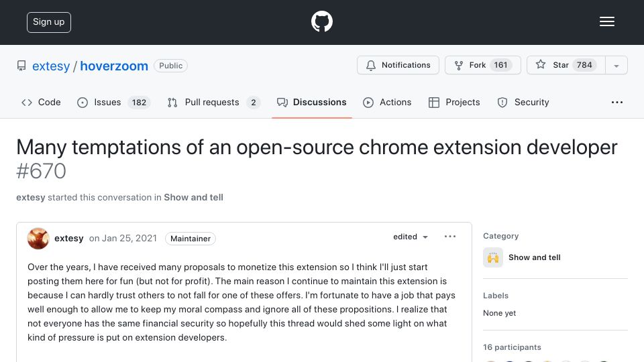
Task: Open the Pull requests tab
Action: click(213, 102)
